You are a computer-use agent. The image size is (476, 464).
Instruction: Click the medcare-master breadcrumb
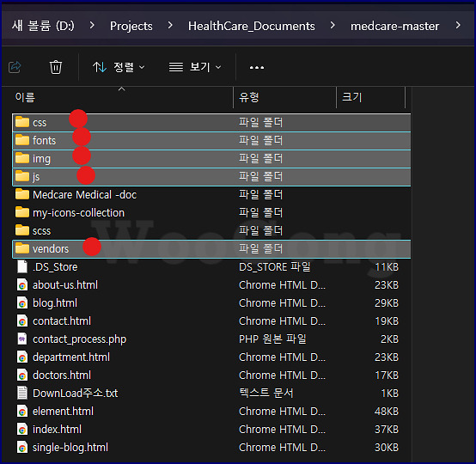click(x=394, y=26)
